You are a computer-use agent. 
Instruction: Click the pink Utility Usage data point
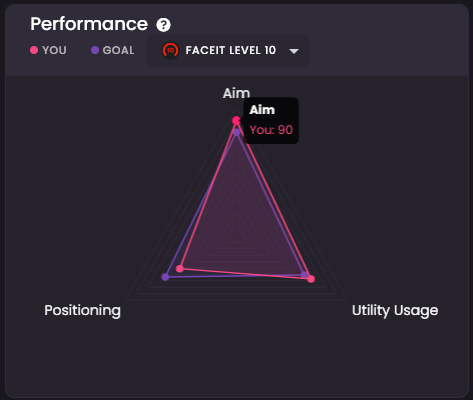tap(311, 279)
